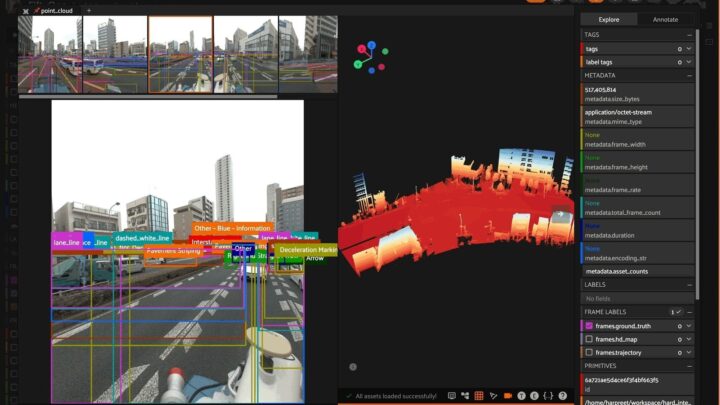The height and width of the screenshot is (405, 720).
Task: Select the first street thumbnail
Action: pos(50,54)
